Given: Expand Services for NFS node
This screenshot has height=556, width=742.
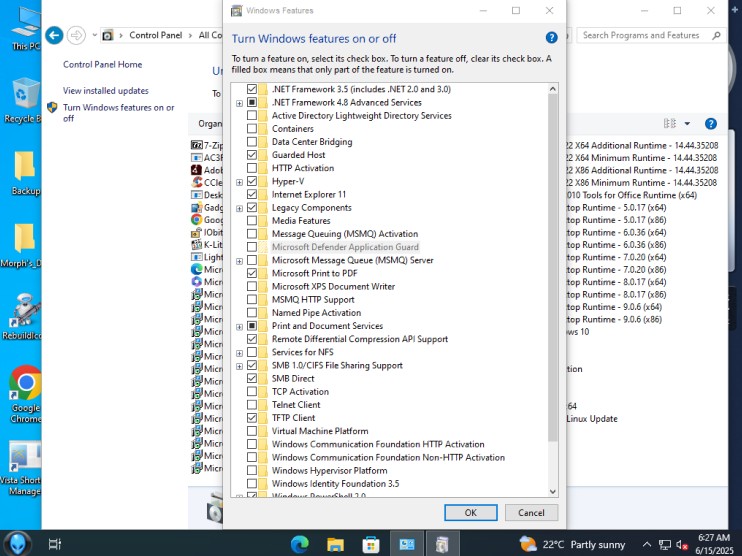Looking at the screenshot, I should point(239,353).
